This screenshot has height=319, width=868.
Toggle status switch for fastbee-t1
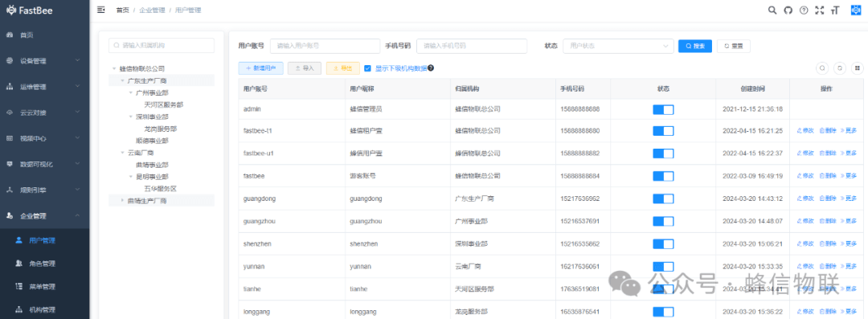(663, 131)
